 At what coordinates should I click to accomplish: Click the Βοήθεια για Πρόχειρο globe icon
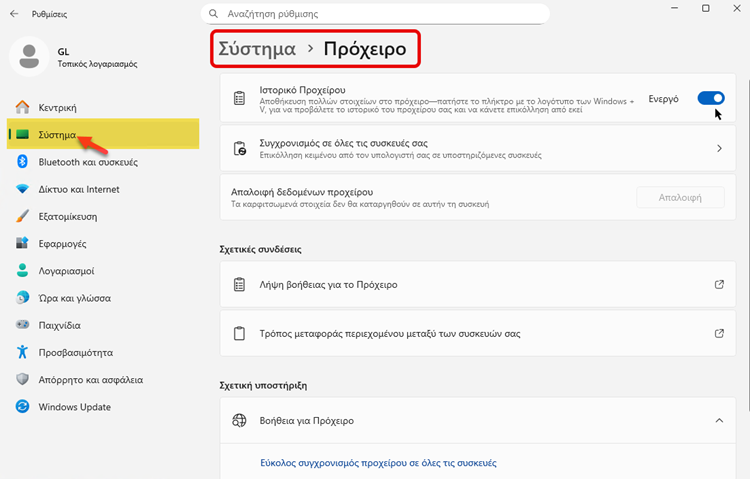coord(239,420)
